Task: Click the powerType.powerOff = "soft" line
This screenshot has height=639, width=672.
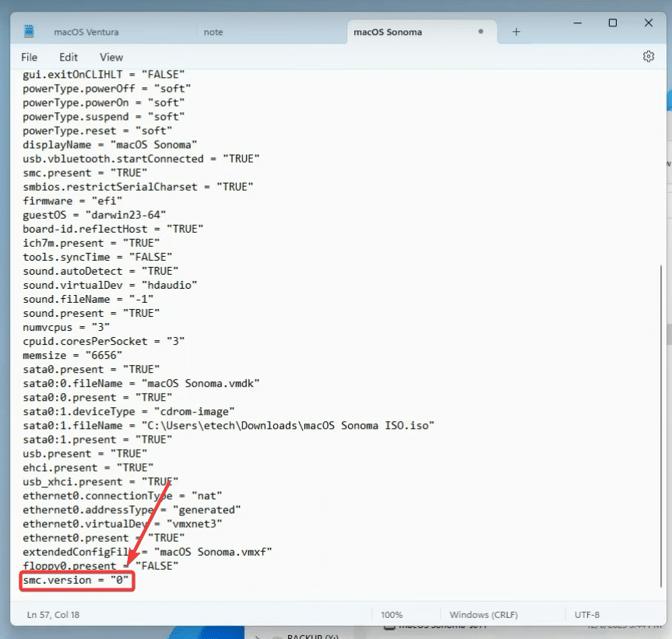Action: click(107, 89)
